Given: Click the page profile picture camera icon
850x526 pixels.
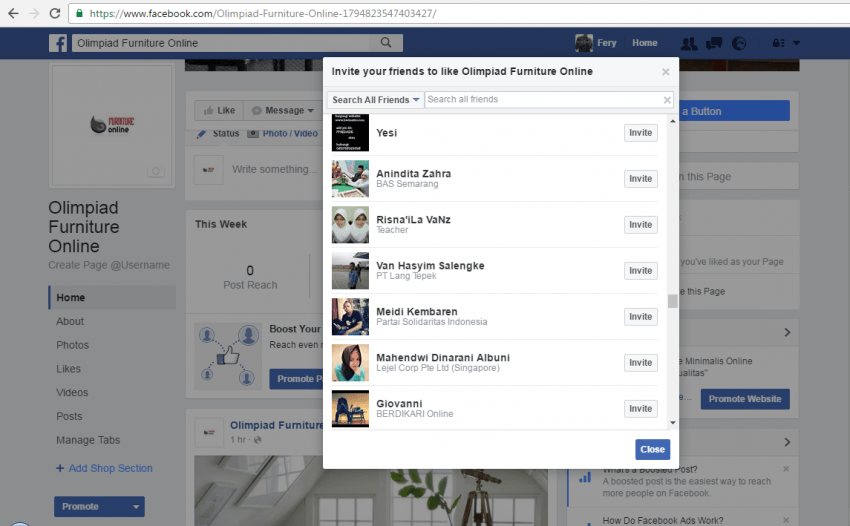Looking at the screenshot, I should 156,171.
